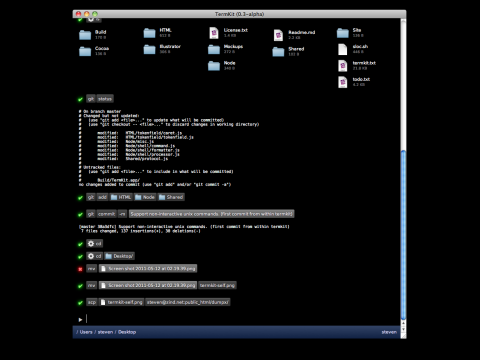
Task: Click the steven@zind.net destination token
Action: point(188,302)
